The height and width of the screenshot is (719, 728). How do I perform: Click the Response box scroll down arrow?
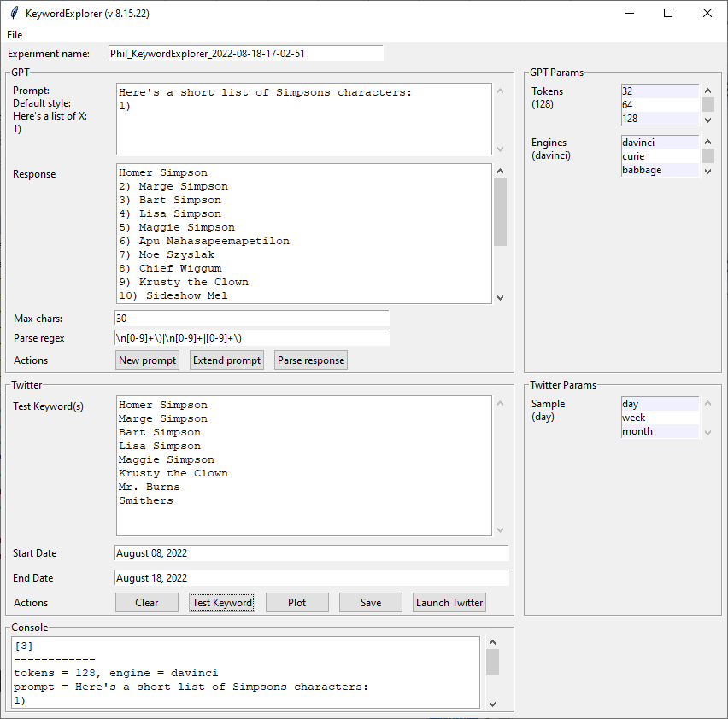click(500, 298)
